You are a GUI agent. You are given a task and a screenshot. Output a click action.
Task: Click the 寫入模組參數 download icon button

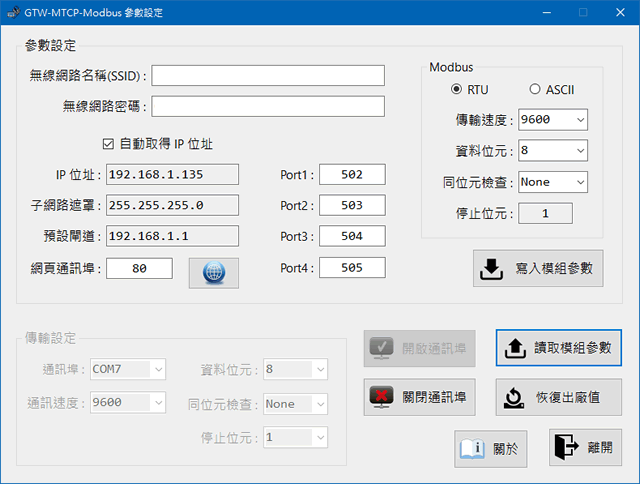538,268
